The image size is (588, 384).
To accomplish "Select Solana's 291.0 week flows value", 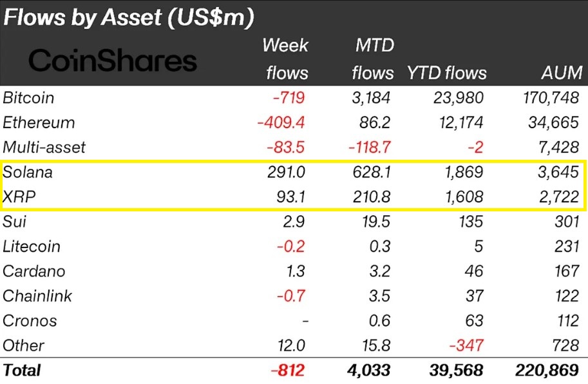I will [x=285, y=173].
